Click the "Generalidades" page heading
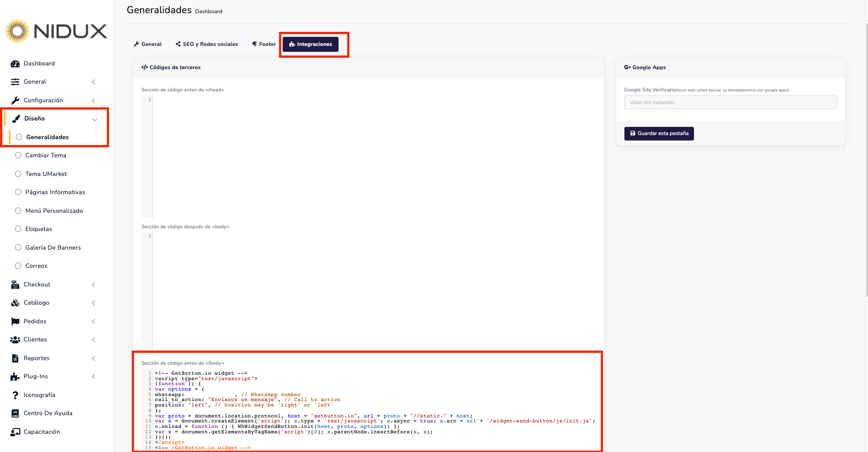The height and width of the screenshot is (452, 868). coord(159,10)
